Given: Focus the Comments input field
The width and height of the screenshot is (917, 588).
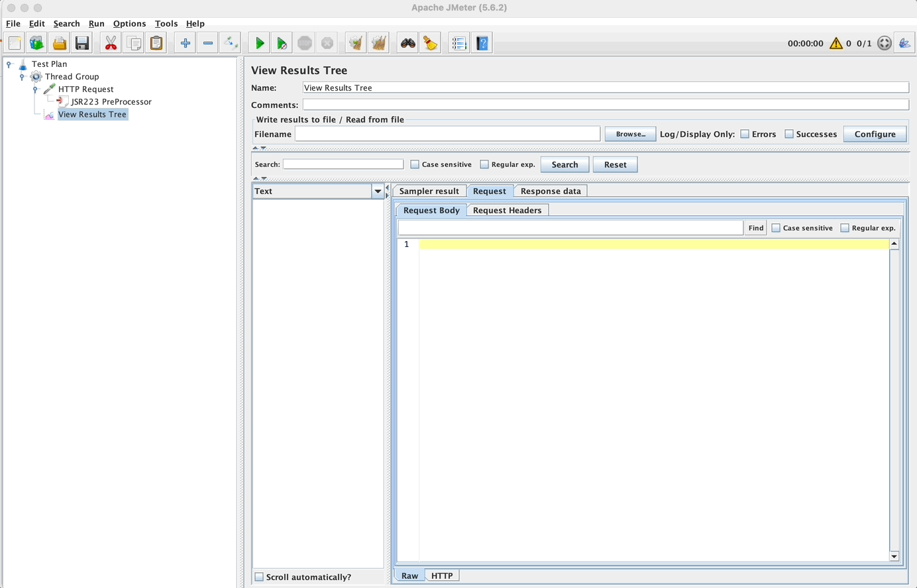Looking at the screenshot, I should [x=606, y=105].
